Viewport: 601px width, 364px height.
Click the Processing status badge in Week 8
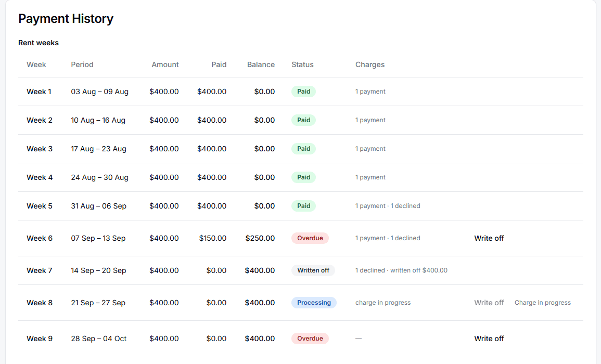coord(314,302)
